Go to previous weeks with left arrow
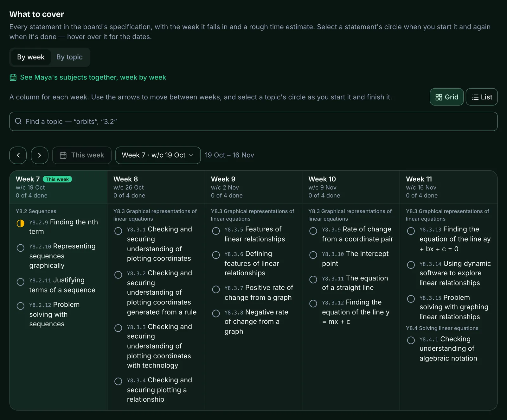 point(18,155)
